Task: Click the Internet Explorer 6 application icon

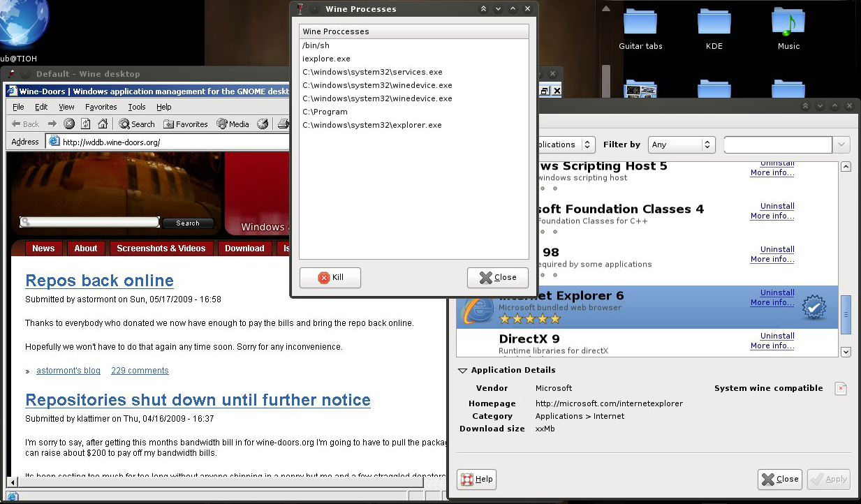Action: [478, 309]
